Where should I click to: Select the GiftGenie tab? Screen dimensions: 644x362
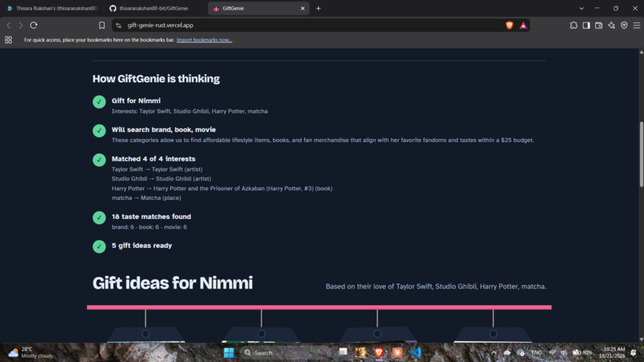click(x=259, y=8)
